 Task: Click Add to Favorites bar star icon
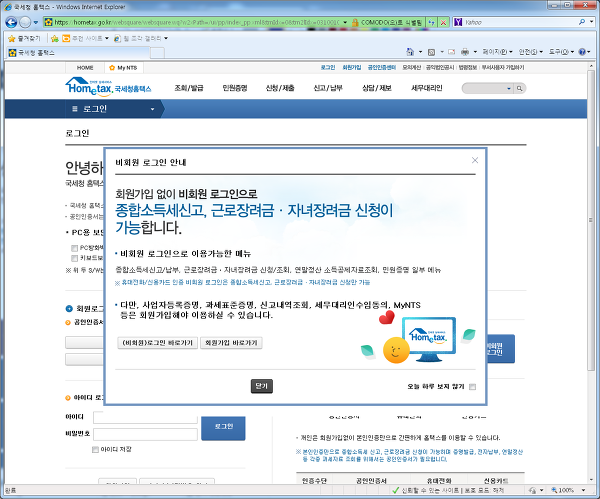[55, 38]
